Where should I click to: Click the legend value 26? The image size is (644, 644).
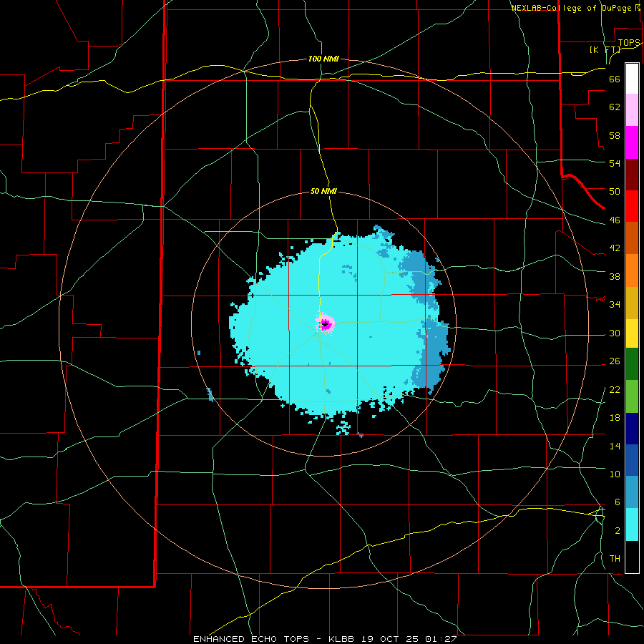point(615,361)
